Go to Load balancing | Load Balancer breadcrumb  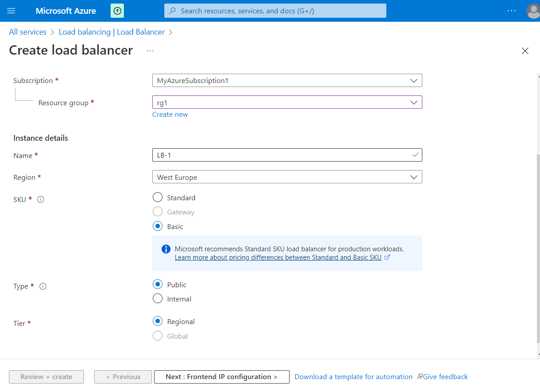pyautogui.click(x=112, y=32)
